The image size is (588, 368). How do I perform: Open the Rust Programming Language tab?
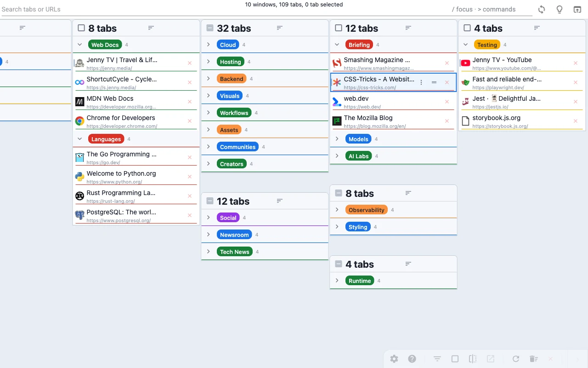click(121, 193)
